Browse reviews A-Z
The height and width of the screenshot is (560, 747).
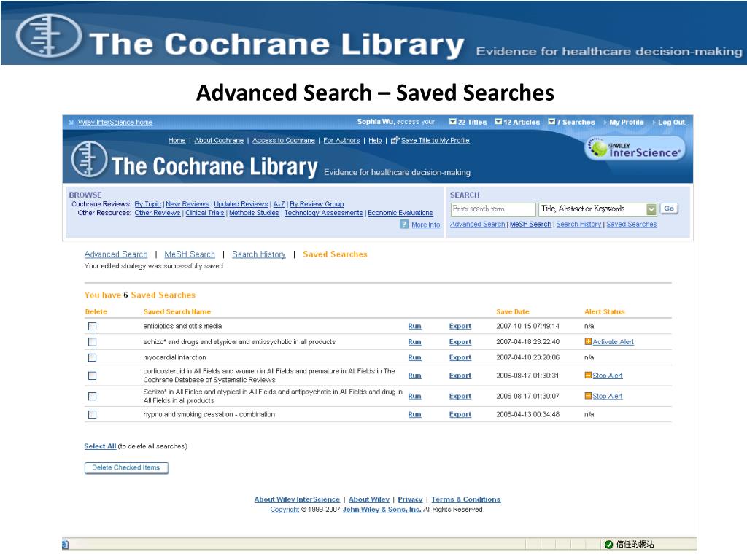click(279, 204)
